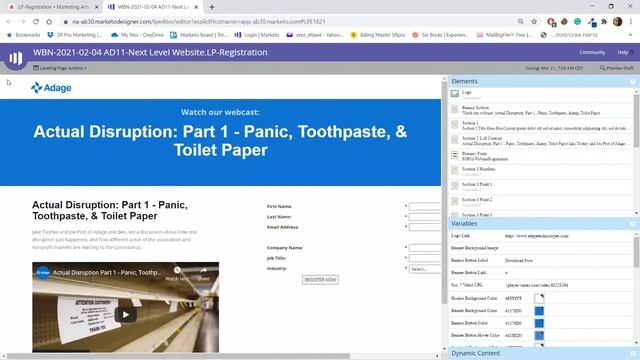Open the My files - OneDrive bookmark
640x360 pixels.
[138, 35]
